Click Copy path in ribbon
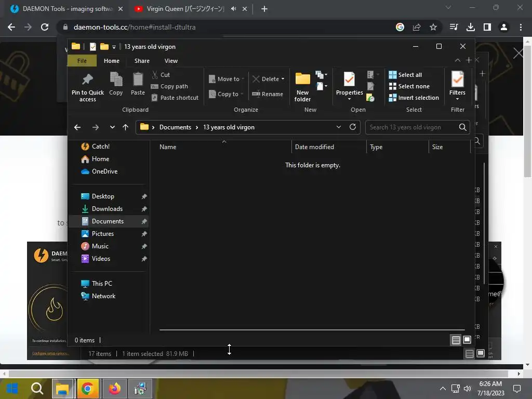The image size is (532, 399). click(x=169, y=86)
